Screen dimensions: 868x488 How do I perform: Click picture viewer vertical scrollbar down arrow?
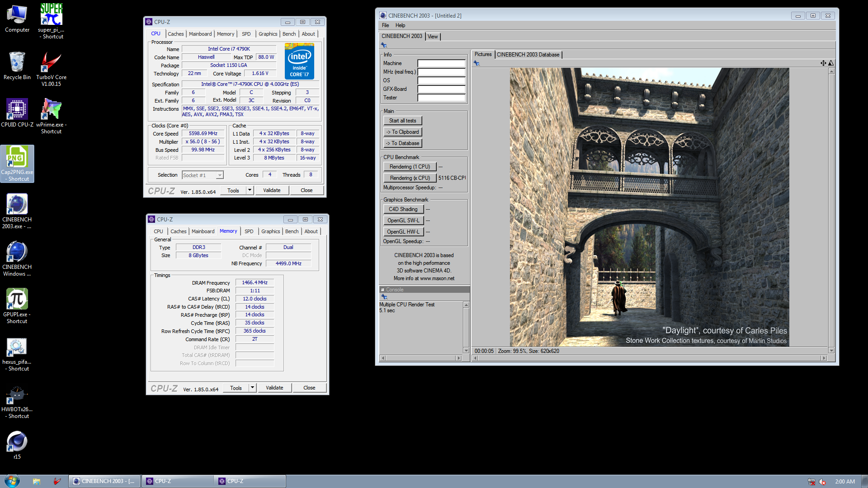831,351
